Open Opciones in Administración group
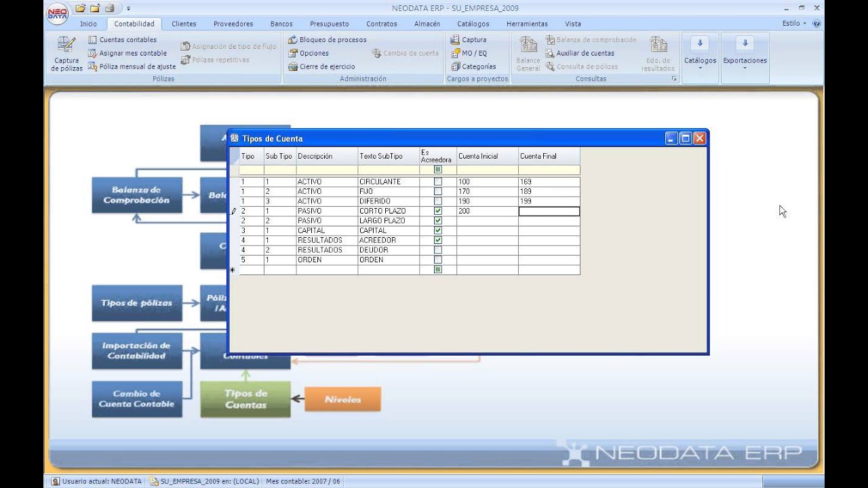Screen dimensions: 868x488 click(309, 53)
